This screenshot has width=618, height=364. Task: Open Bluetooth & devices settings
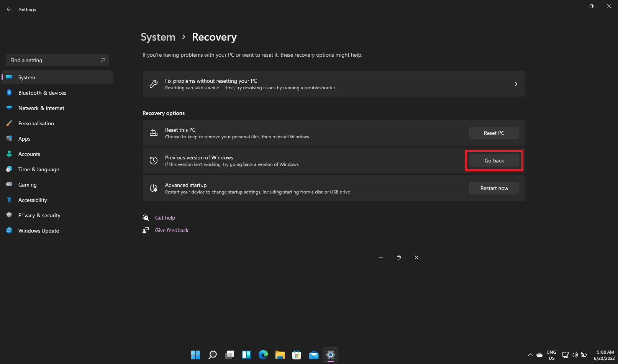click(57, 92)
